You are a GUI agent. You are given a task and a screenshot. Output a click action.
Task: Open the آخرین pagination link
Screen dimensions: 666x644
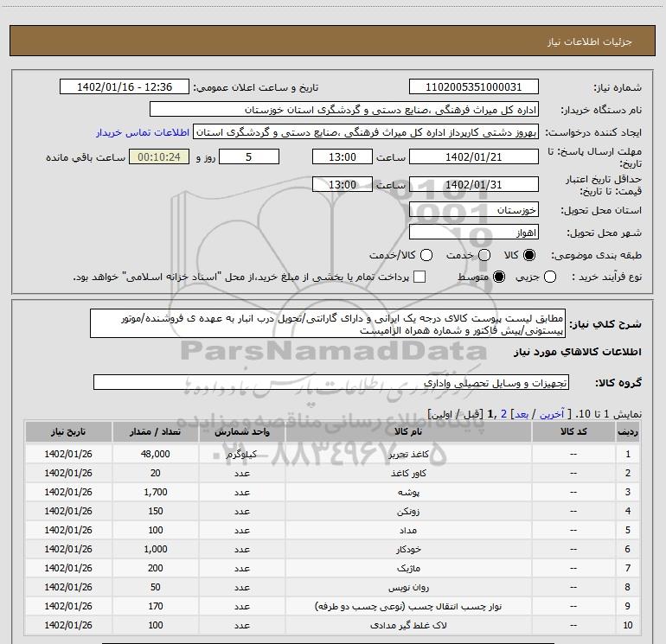click(552, 414)
